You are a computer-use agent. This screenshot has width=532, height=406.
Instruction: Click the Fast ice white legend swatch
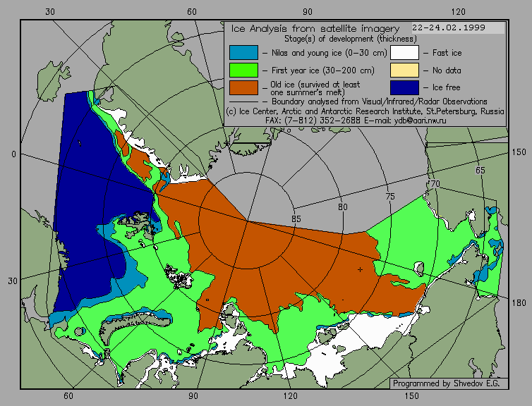click(404, 53)
